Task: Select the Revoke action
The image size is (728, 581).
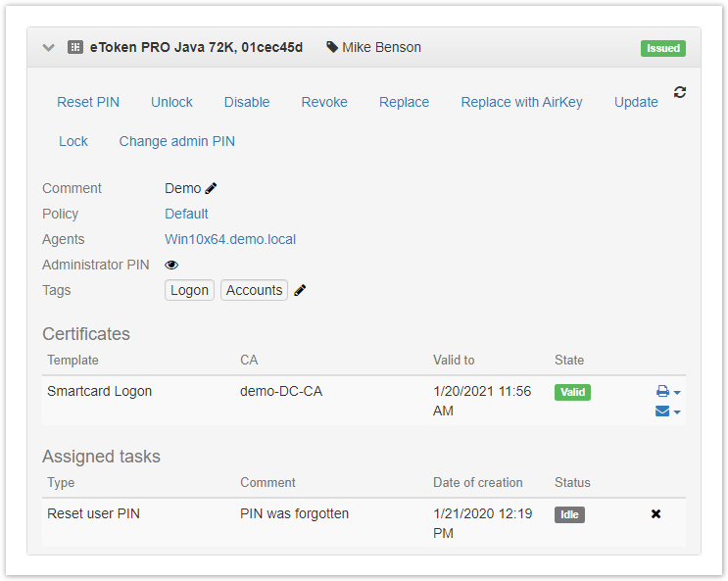Action: click(324, 102)
